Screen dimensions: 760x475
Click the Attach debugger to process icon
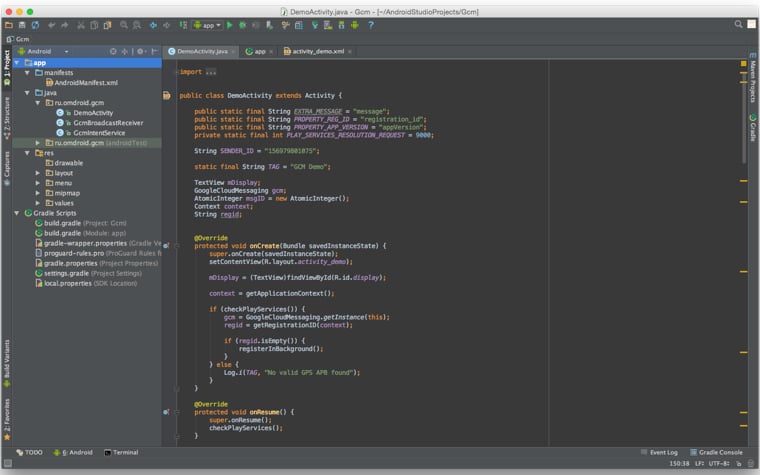(x=269, y=25)
